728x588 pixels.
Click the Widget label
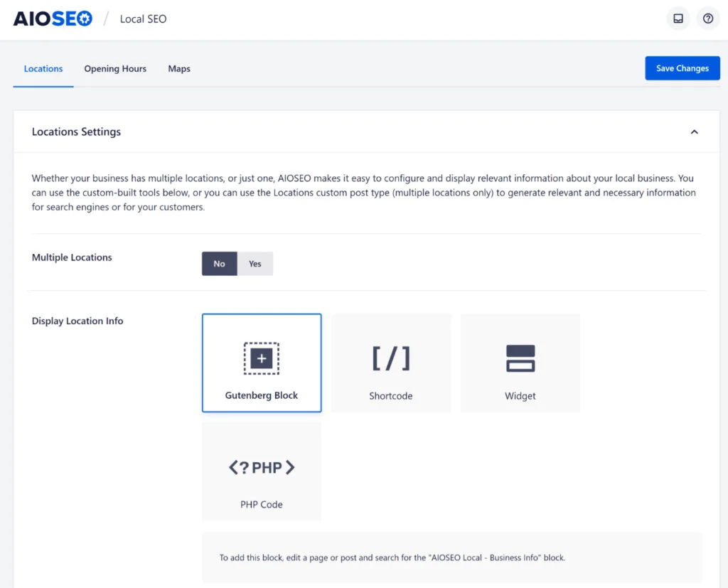click(520, 396)
